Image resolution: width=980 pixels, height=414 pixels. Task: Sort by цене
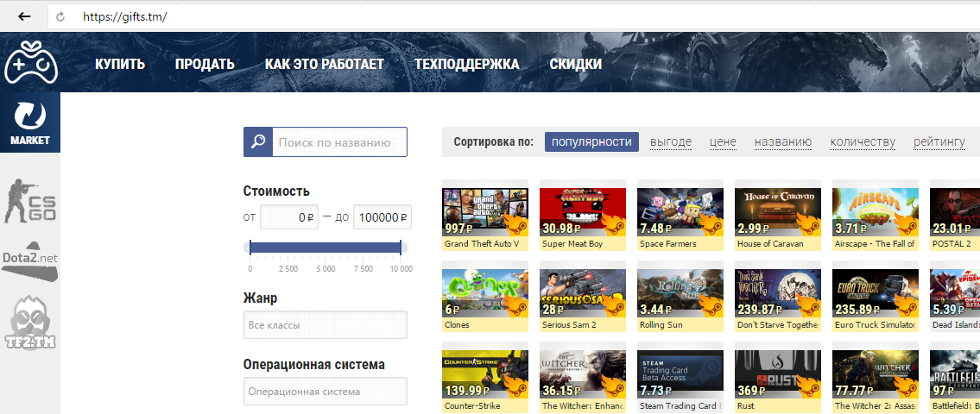723,142
